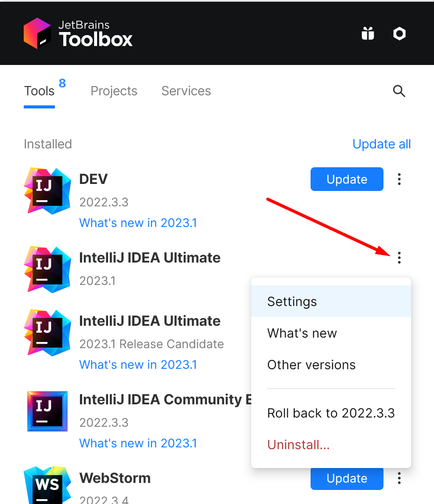Switch to the Services tab

tap(186, 91)
